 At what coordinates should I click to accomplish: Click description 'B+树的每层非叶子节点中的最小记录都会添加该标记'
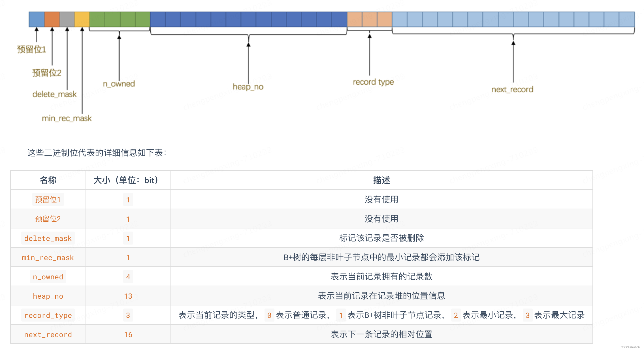pyautogui.click(x=381, y=257)
